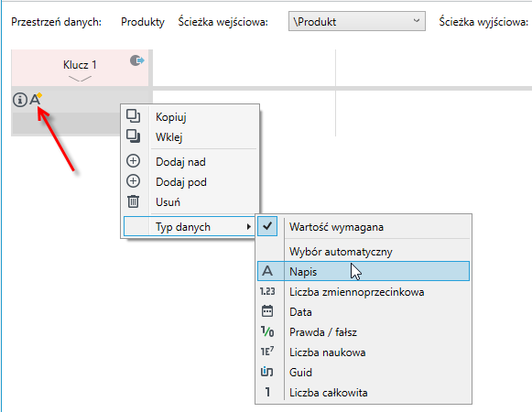
Task: Click the letter A data type icon in the key row
Action: [x=36, y=99]
